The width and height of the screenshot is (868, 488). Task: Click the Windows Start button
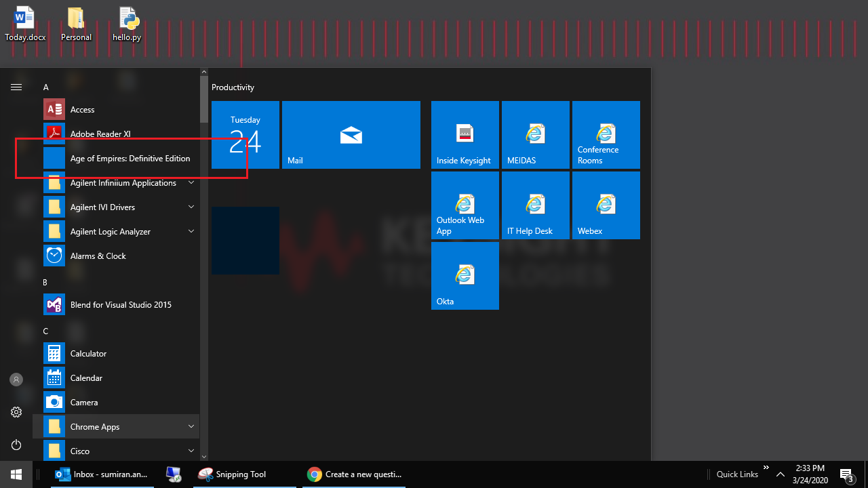(16, 474)
